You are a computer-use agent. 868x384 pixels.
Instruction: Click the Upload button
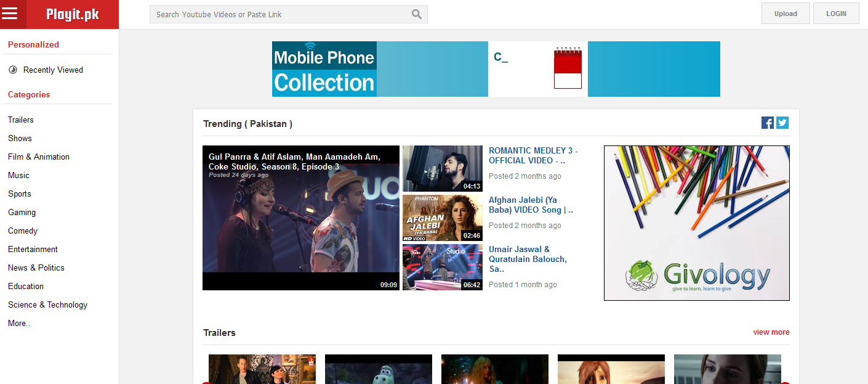point(786,14)
